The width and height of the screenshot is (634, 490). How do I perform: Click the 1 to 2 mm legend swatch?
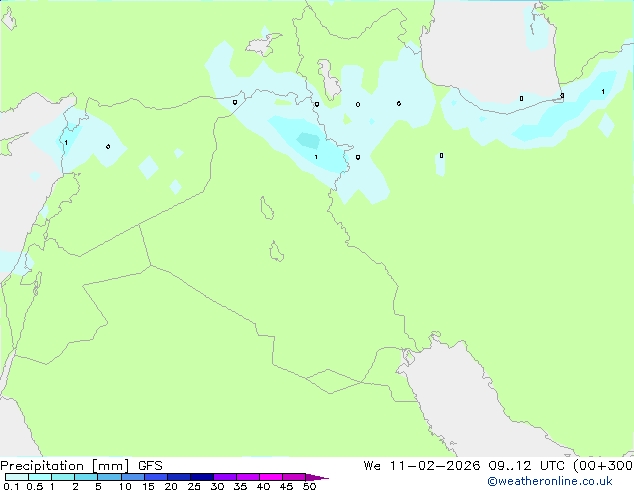coord(63,477)
